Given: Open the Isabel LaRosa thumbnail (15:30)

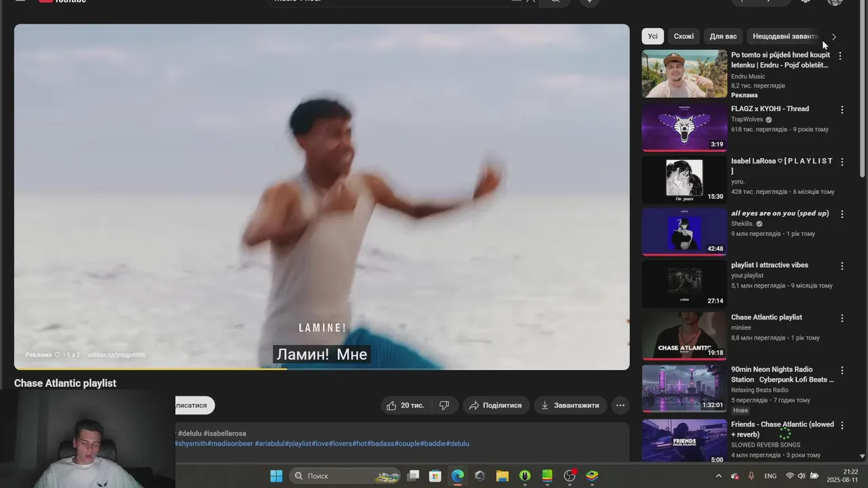Looking at the screenshot, I should click(684, 180).
